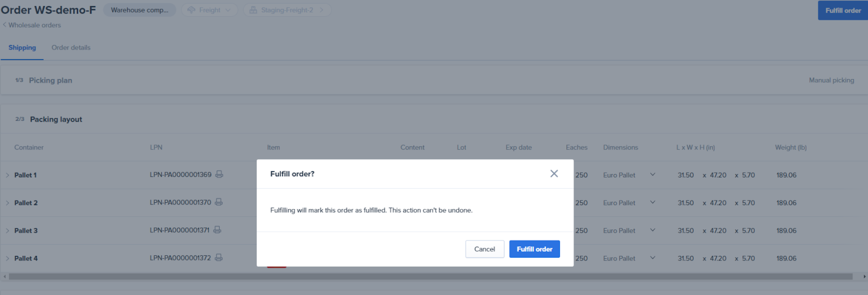
Task: Expand the Pallet 2 row
Action: (x=8, y=203)
